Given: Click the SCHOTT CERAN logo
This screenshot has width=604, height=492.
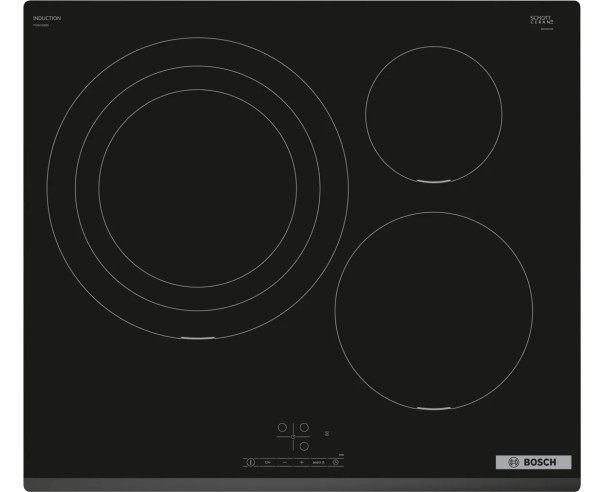Looking at the screenshot, I should coord(542,20).
